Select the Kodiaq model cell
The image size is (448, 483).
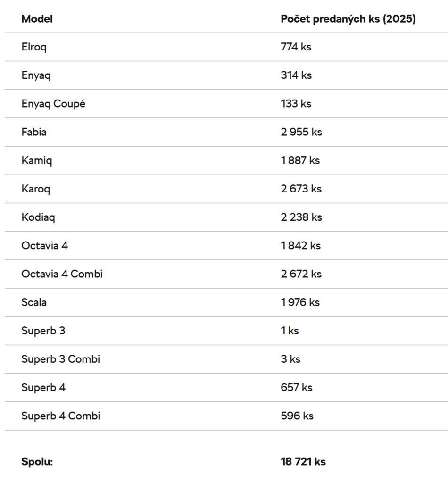point(38,217)
